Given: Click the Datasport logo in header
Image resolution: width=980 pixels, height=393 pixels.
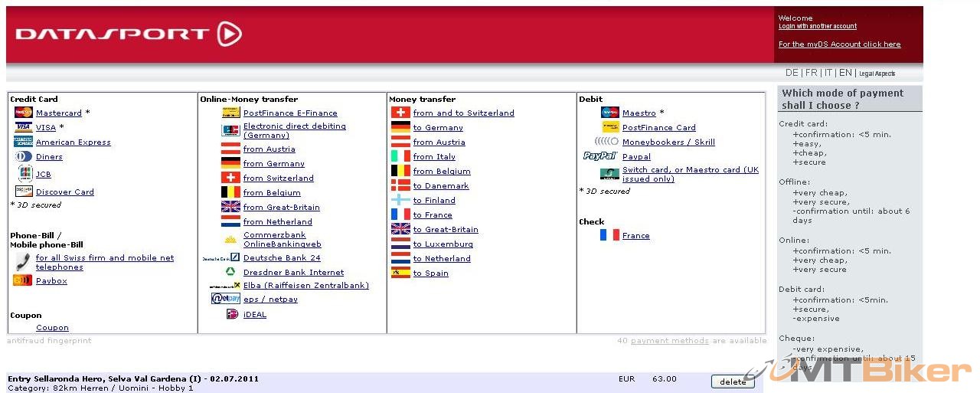Looking at the screenshot, I should click(129, 34).
